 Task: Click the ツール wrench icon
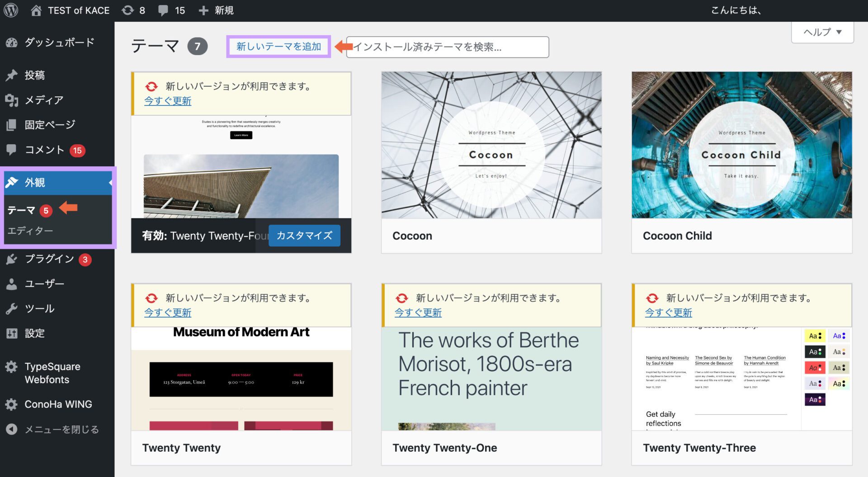tap(12, 309)
